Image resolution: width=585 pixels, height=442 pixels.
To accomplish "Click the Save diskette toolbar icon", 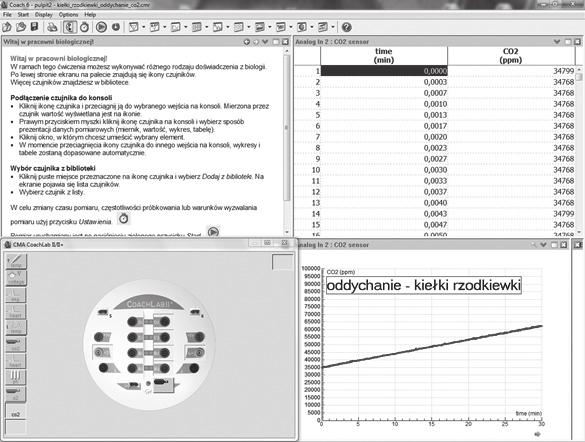I will [x=34, y=27].
